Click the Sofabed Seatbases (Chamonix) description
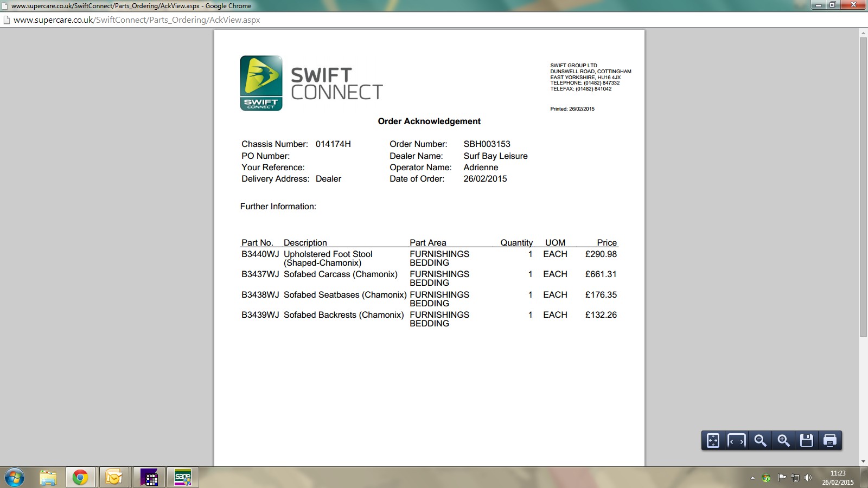 (345, 295)
